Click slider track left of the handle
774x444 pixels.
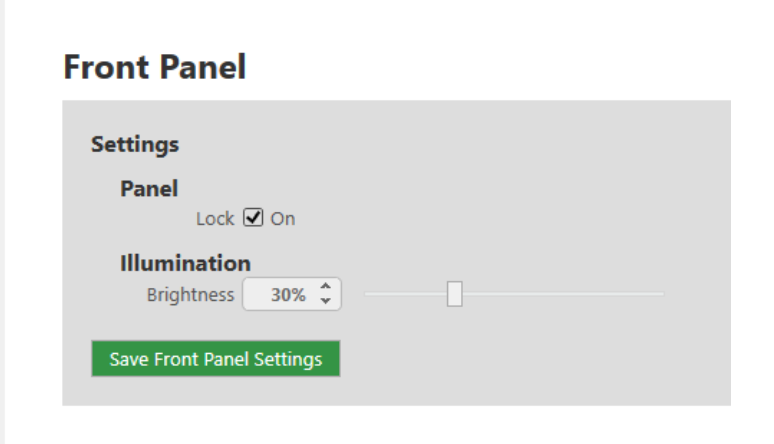click(405, 294)
